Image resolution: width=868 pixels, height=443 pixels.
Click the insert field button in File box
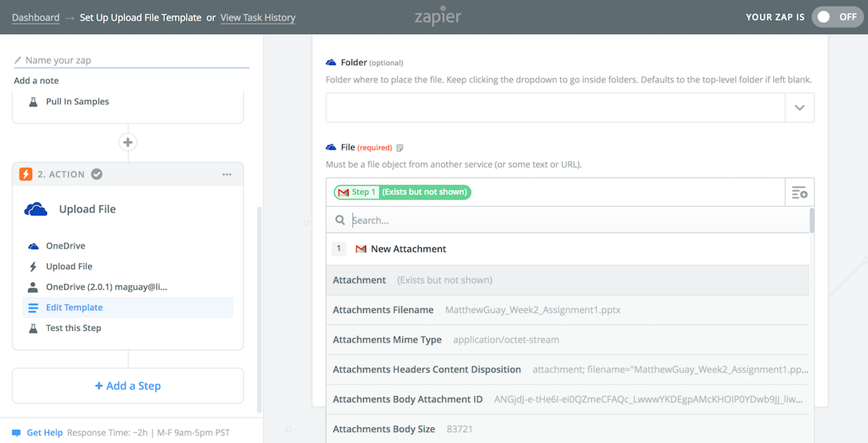[799, 192]
